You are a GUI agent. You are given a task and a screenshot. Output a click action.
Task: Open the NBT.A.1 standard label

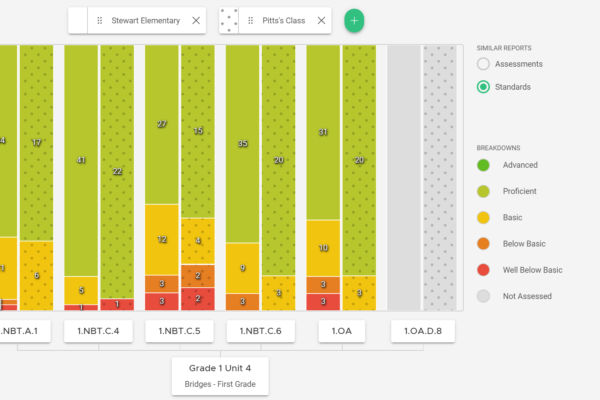pyautogui.click(x=23, y=331)
